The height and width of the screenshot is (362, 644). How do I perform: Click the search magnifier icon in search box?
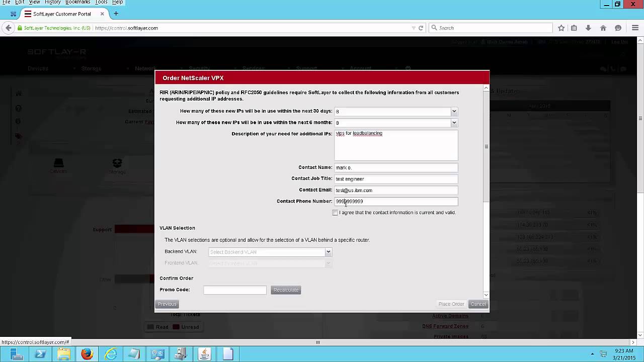click(434, 28)
